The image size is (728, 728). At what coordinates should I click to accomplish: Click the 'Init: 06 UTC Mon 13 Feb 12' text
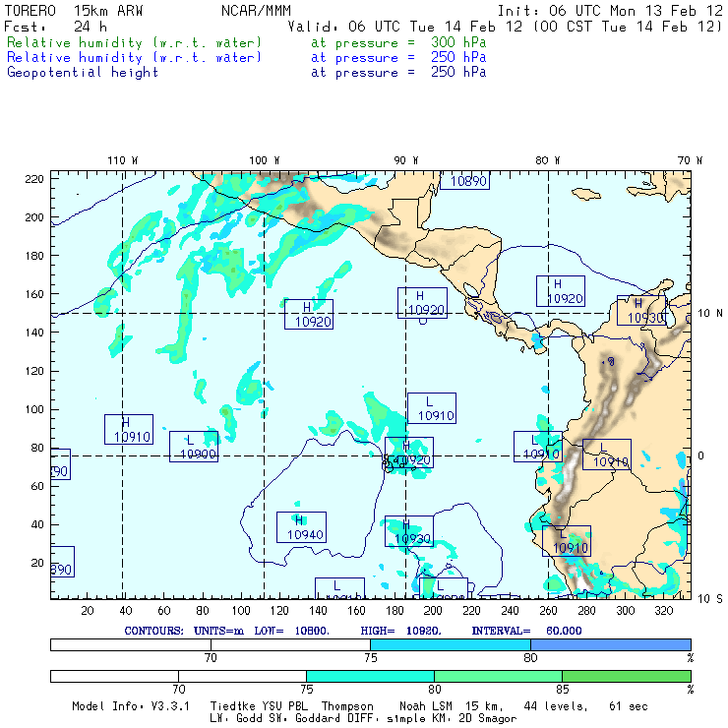tap(610, 11)
